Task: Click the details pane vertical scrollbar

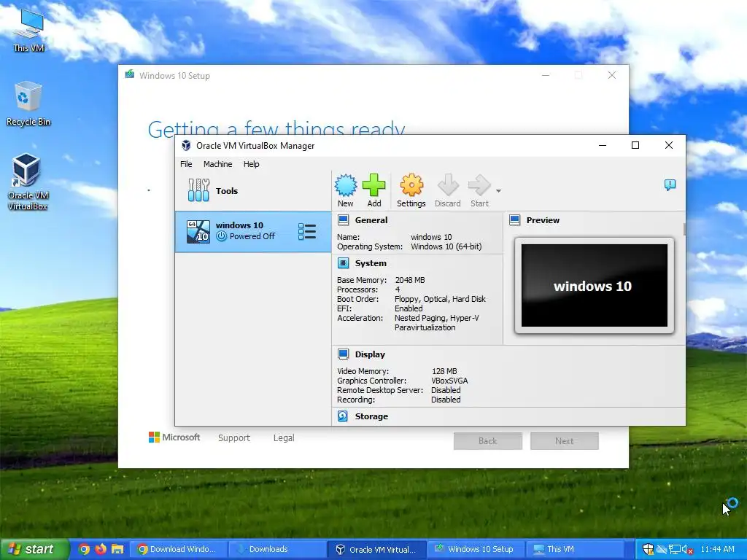Action: point(684,229)
